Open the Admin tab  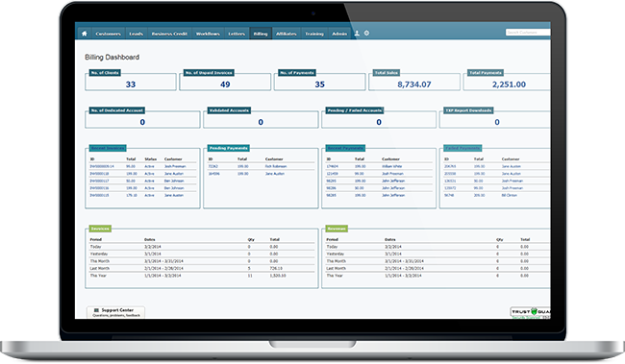339,34
